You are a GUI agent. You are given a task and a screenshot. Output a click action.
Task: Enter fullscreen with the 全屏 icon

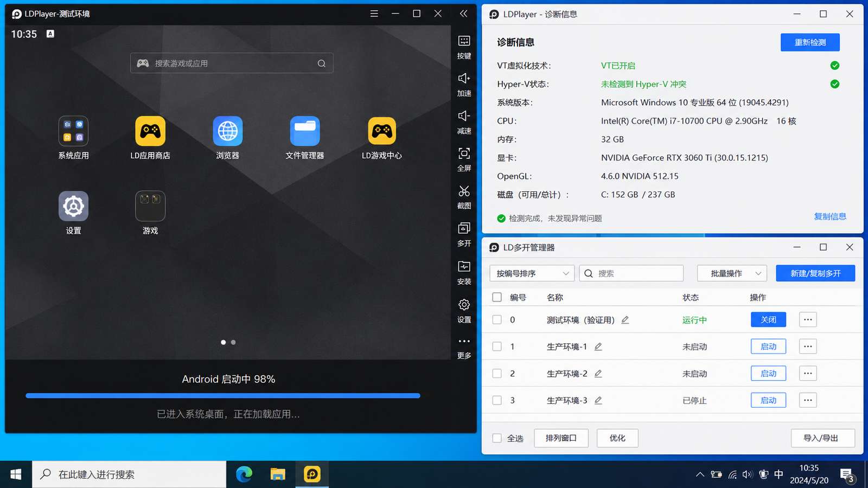point(464,159)
